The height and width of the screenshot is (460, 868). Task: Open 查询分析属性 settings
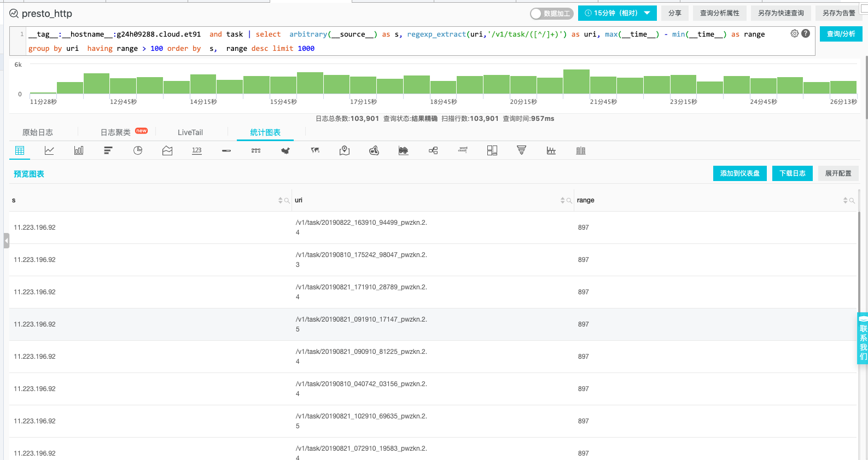pyautogui.click(x=720, y=13)
